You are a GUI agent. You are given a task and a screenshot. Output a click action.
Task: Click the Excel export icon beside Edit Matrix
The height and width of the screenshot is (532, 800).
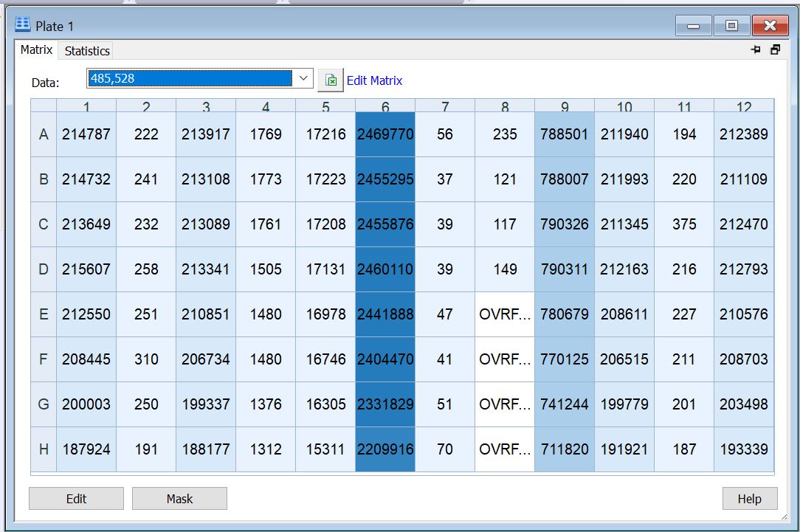[331, 80]
